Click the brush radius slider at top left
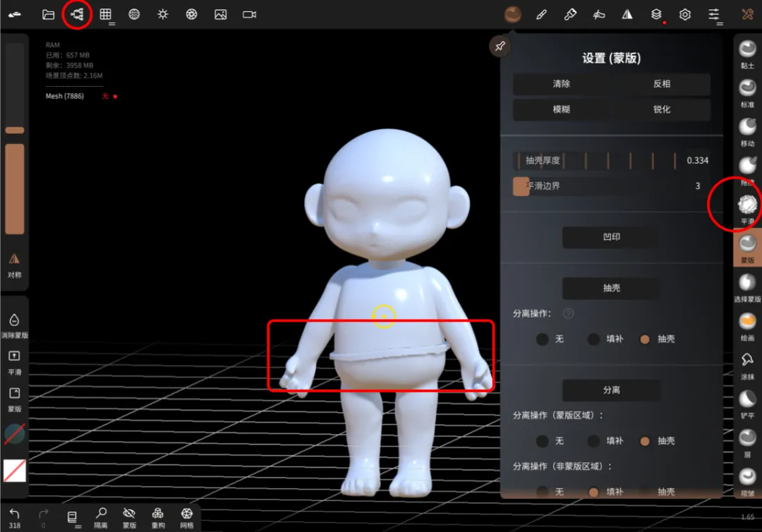762x532 pixels. point(15,88)
